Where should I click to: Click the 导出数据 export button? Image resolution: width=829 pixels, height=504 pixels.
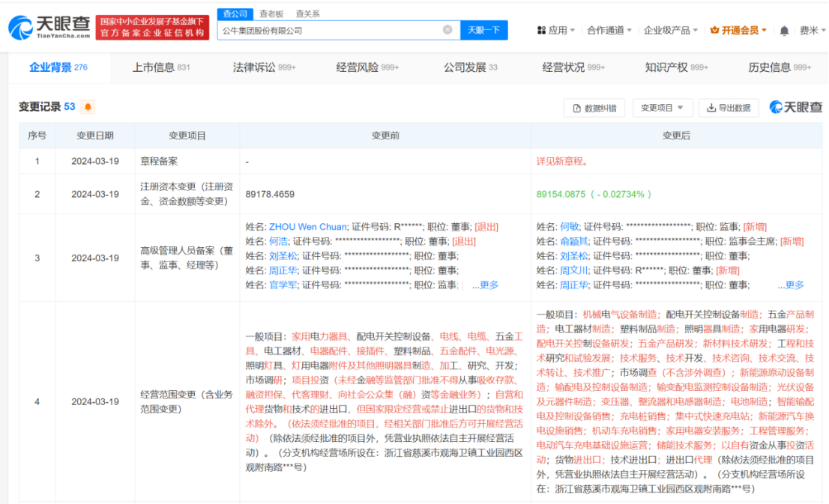pos(729,108)
